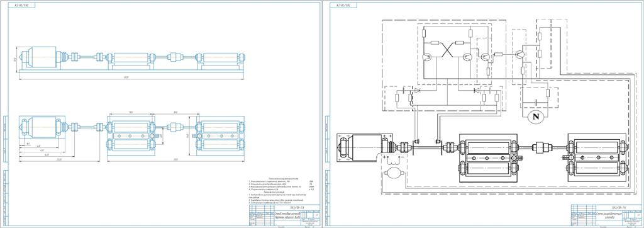Click the middle roller unit in the left plan view
Image resolution: width=644 pixels, height=228 pixels.
(131, 135)
